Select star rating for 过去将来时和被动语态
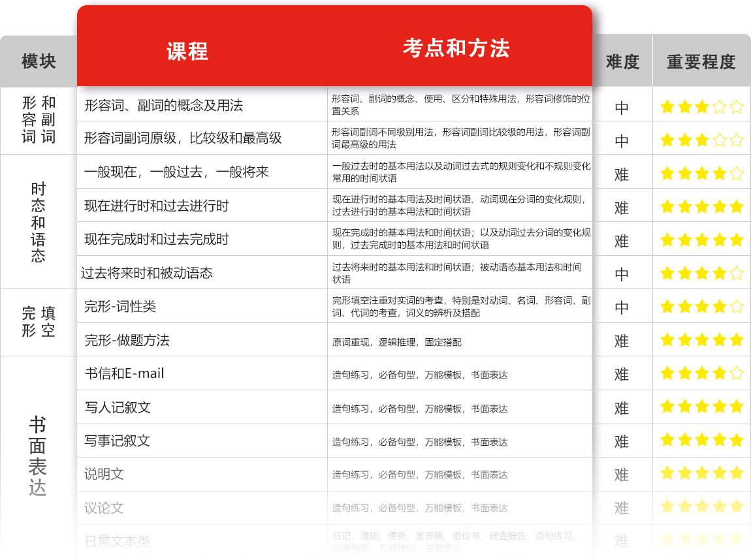The width and height of the screenshot is (751, 560). pos(701,273)
